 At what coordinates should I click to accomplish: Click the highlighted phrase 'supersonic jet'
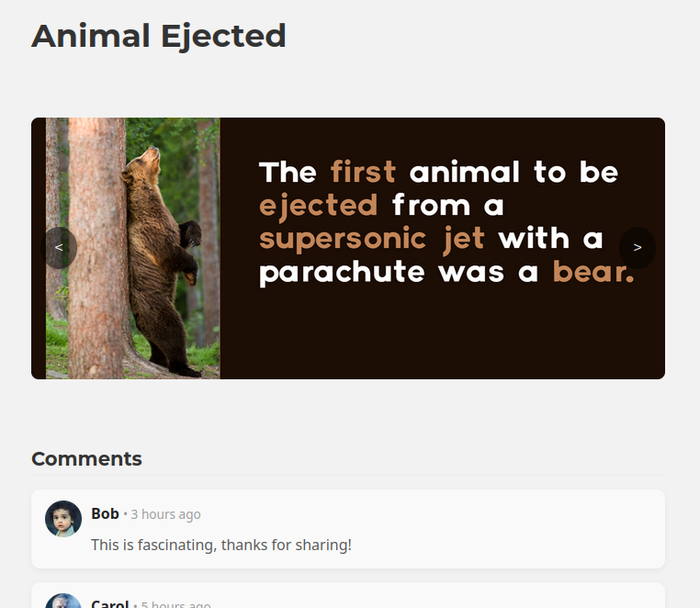point(372,239)
